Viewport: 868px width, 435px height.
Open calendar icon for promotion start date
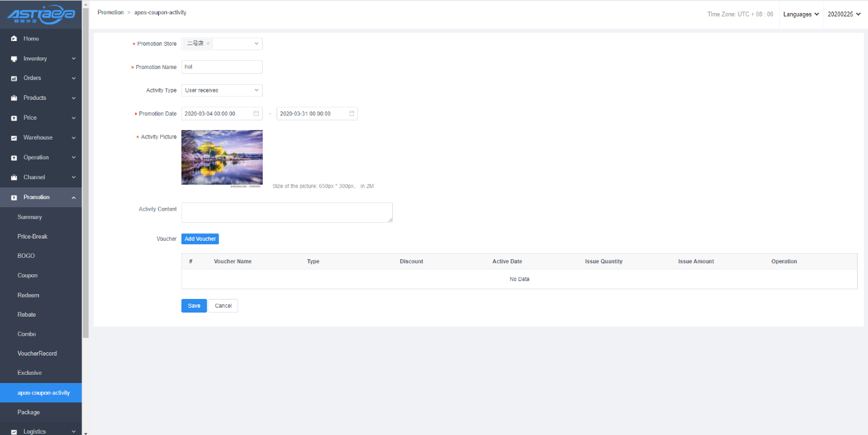pyautogui.click(x=256, y=114)
